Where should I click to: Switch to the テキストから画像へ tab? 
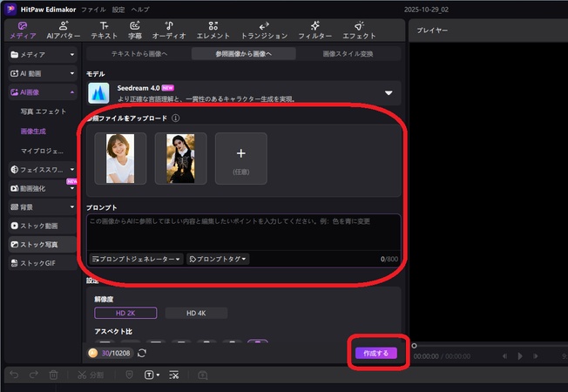coord(139,54)
